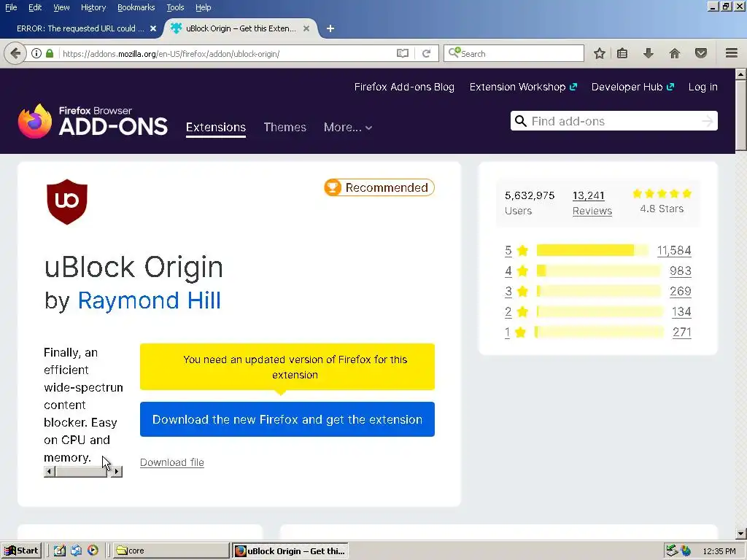Open the Bookmarks menu
Screen dimensions: 747x560
click(136, 7)
